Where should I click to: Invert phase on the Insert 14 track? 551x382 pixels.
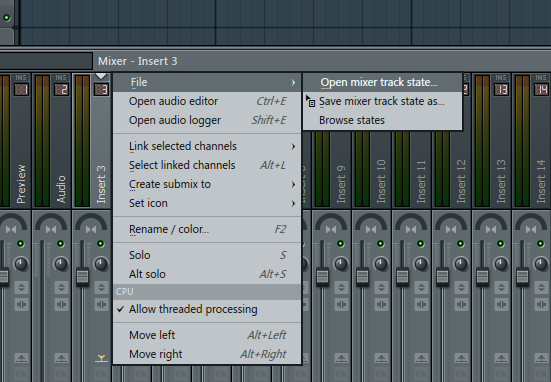click(x=542, y=288)
